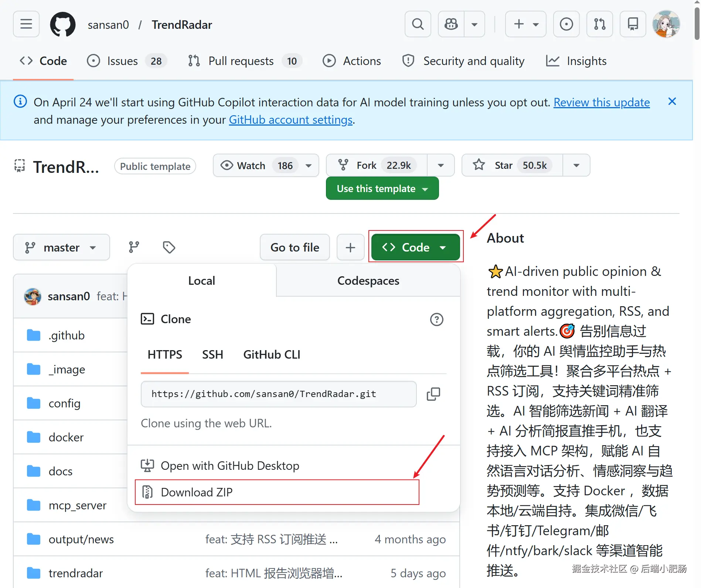Screen dimensions: 701x588
Task: Follow the Review this update link
Action: pos(602,102)
